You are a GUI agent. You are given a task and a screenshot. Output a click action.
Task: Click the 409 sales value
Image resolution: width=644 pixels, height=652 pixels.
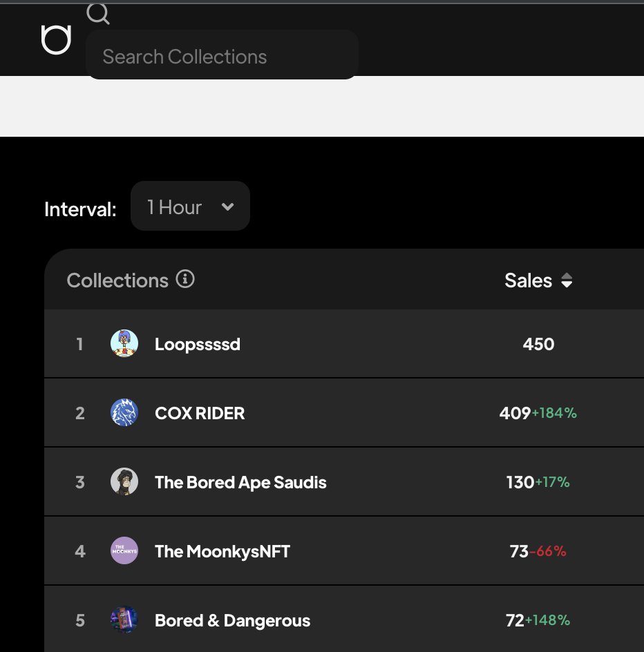515,413
